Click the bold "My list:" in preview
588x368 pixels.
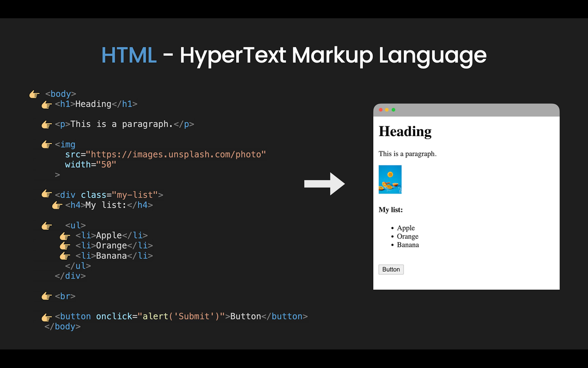(x=390, y=210)
